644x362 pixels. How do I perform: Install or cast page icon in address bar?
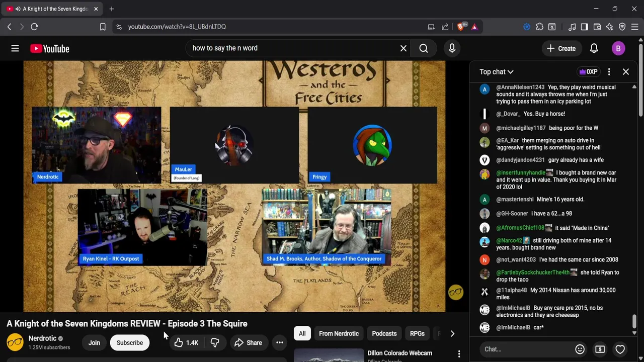click(431, 27)
